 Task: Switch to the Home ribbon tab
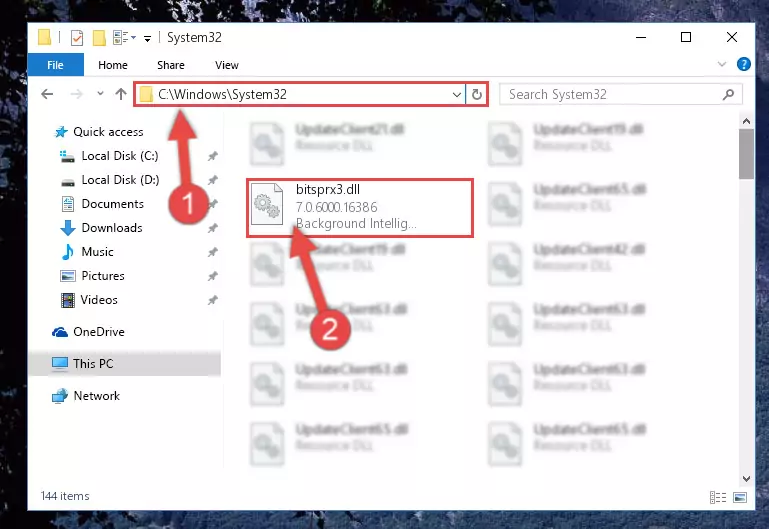point(113,65)
